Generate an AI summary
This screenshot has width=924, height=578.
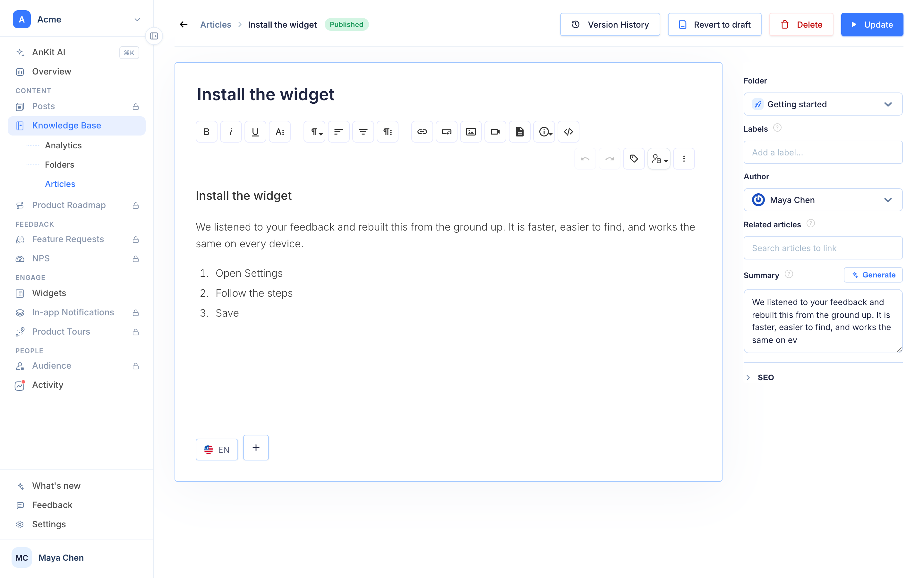[873, 275]
